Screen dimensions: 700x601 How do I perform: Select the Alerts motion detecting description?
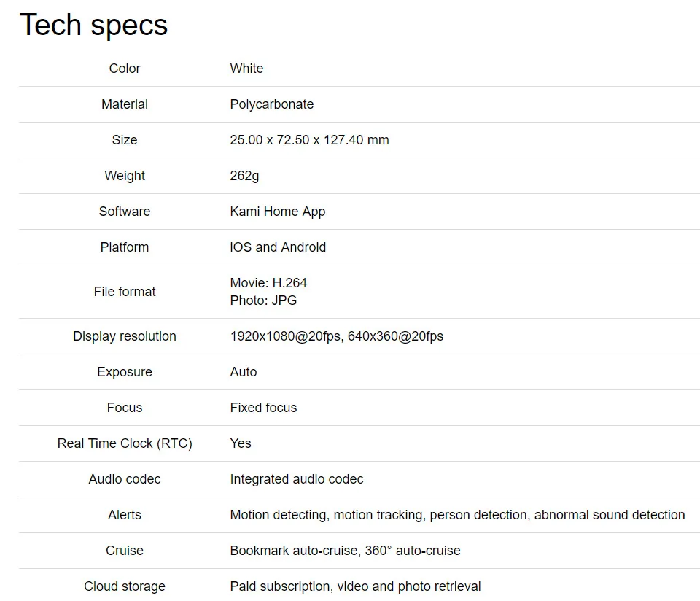(x=457, y=515)
